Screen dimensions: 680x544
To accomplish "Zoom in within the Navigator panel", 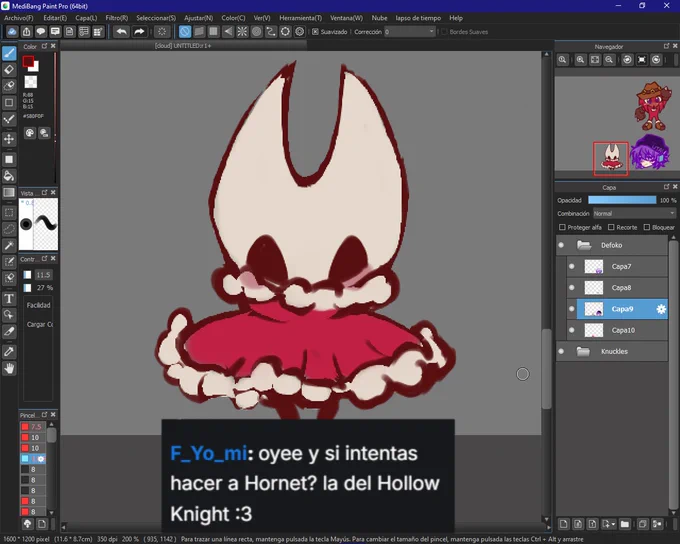I will (x=580, y=60).
